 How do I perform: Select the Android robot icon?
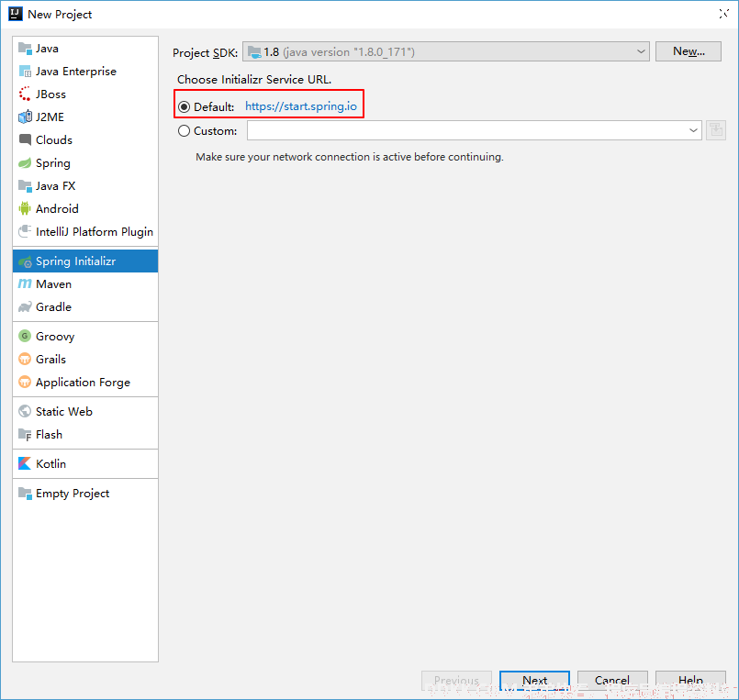[x=25, y=209]
